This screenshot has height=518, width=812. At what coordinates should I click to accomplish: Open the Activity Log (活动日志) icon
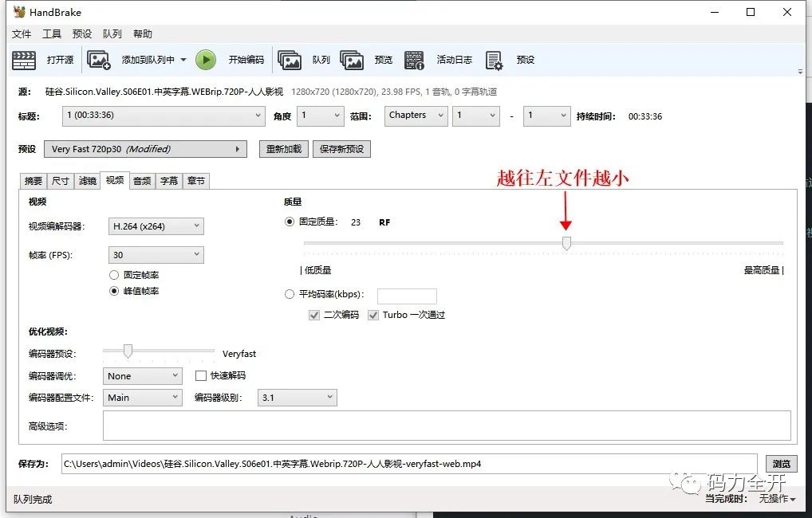(414, 60)
